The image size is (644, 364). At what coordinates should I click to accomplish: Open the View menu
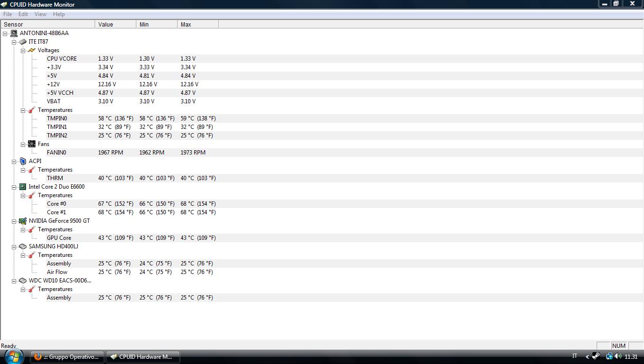tap(40, 14)
